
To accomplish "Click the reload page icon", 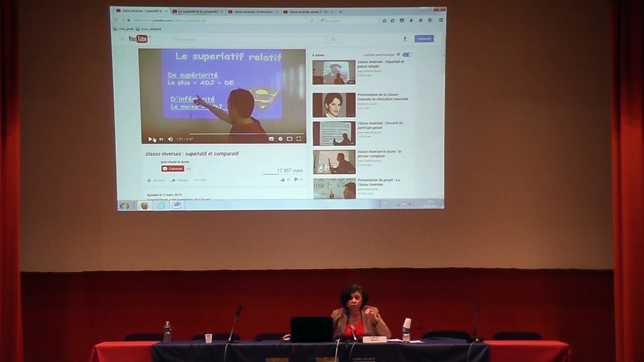I will tap(312, 20).
